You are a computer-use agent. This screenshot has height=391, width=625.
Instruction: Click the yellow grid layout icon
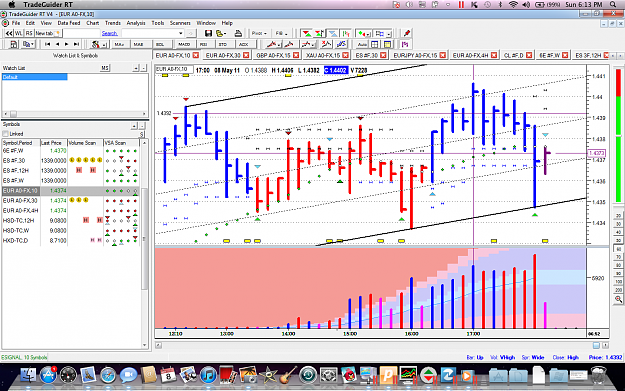click(387, 44)
